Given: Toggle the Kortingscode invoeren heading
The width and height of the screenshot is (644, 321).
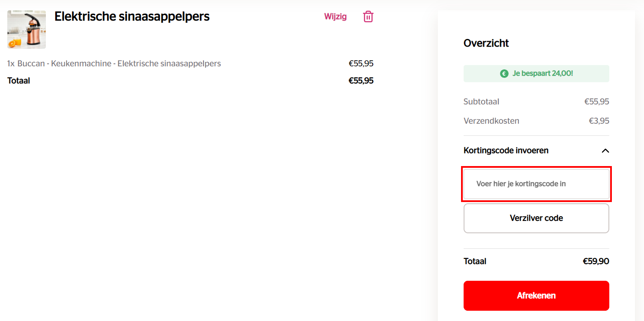Looking at the screenshot, I should pos(506,151).
